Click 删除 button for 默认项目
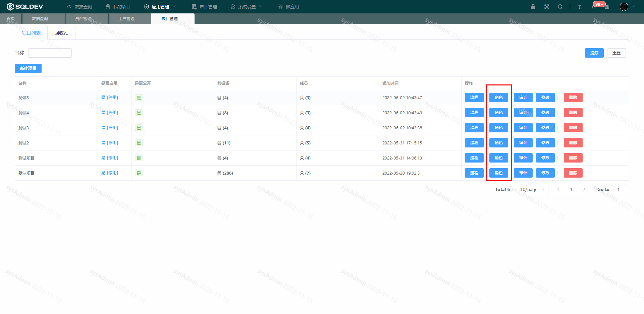The image size is (644, 314). [x=573, y=173]
